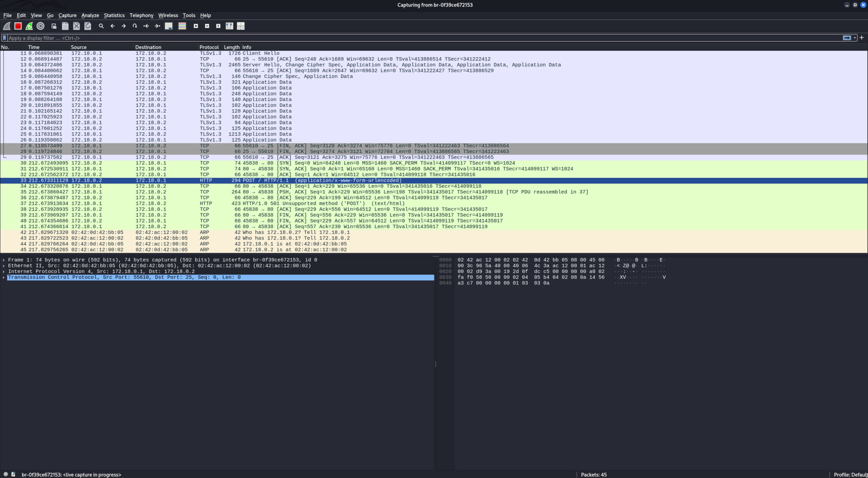Select packet 11 Client Hello
Viewport: 868px width, 478px height.
click(x=434, y=53)
